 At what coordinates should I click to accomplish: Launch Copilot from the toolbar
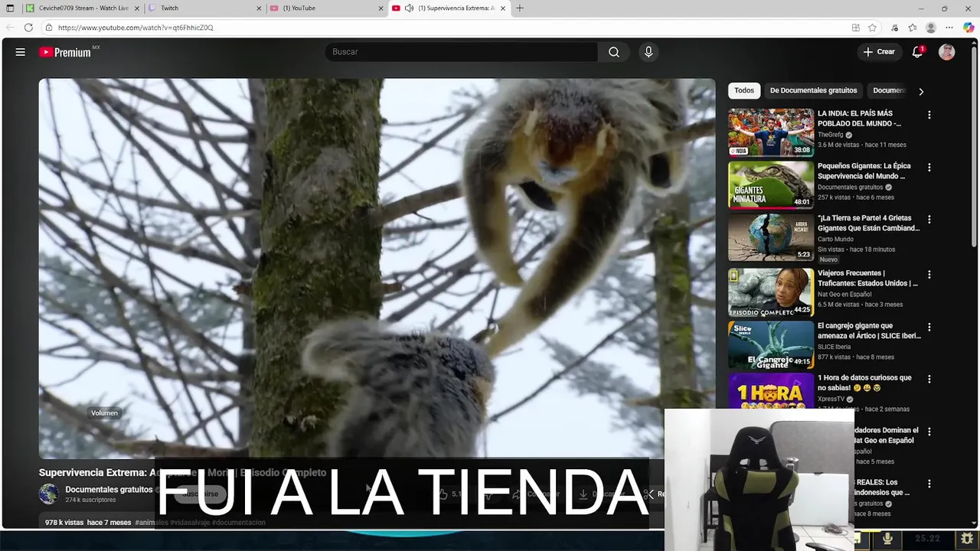point(969,28)
